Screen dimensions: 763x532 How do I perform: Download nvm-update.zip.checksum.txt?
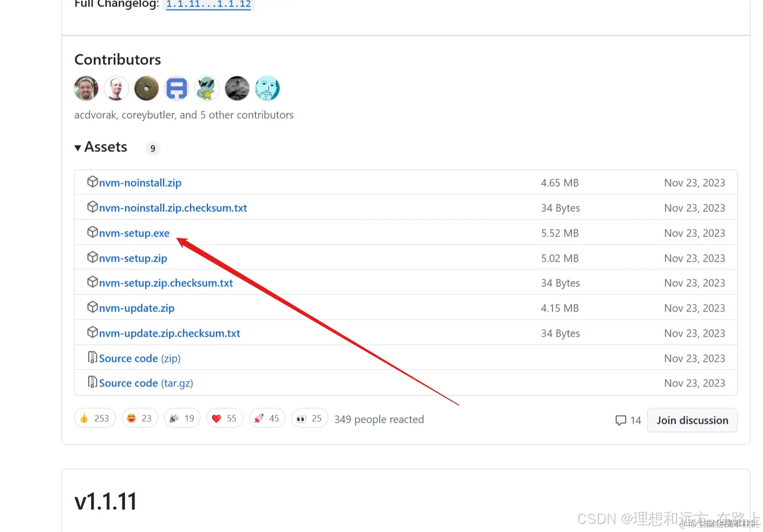[169, 333]
